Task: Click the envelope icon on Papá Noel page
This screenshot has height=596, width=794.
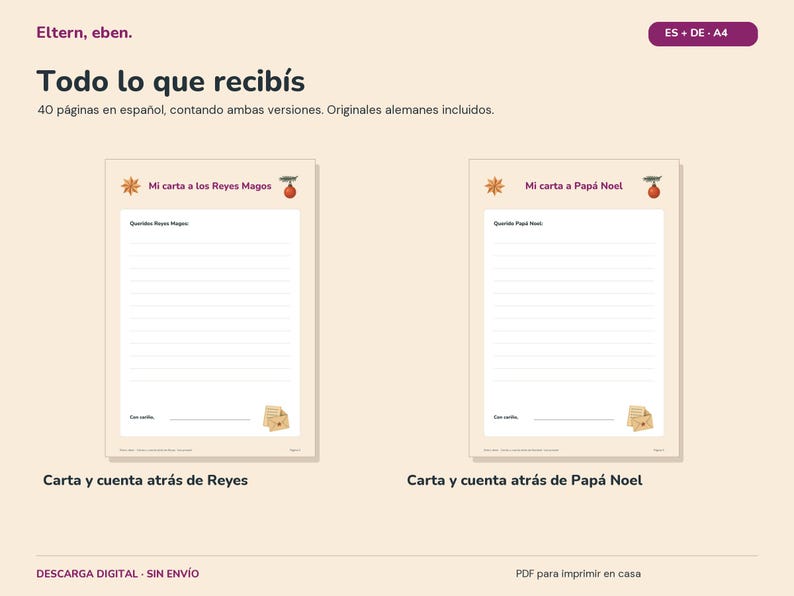Action: click(640, 418)
